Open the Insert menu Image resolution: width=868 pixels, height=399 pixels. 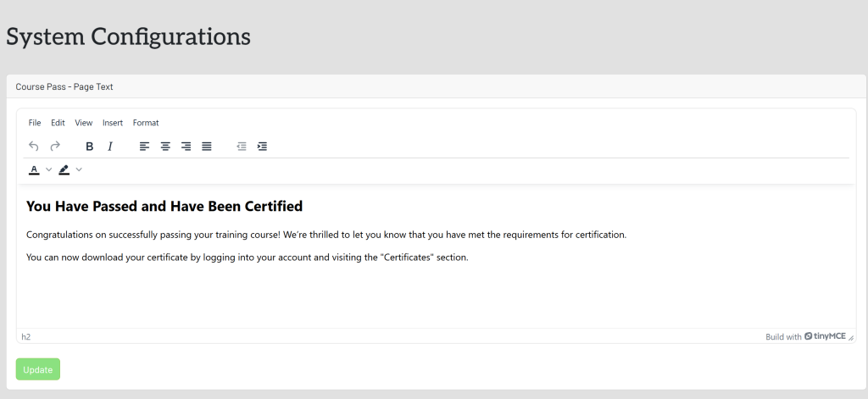113,123
